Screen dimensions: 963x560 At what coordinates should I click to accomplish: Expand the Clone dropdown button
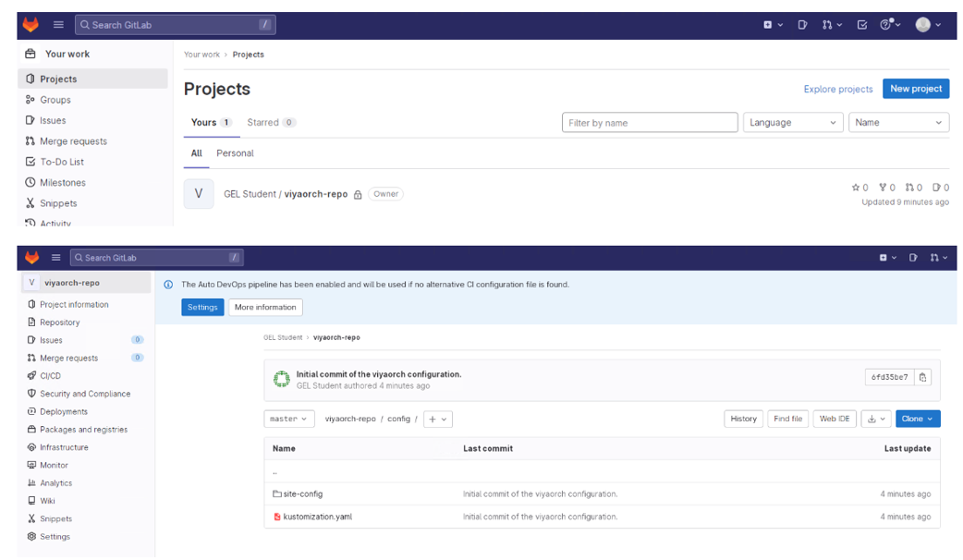(917, 419)
